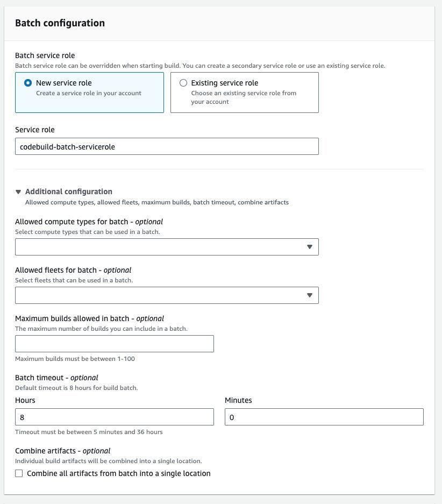Enable combining all artifacts into a single location
Screen dimensions: 442x504
(18, 473)
